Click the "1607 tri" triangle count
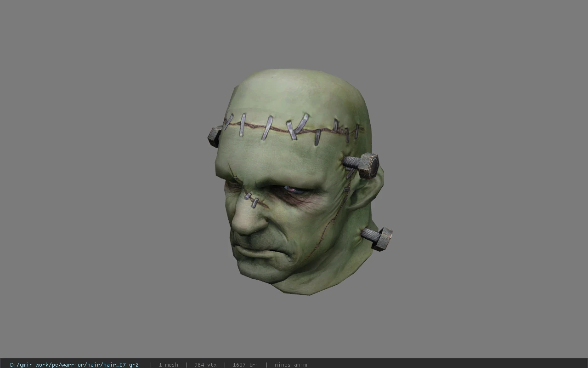Screen dimensions: 588x368 [x=245, y=365]
